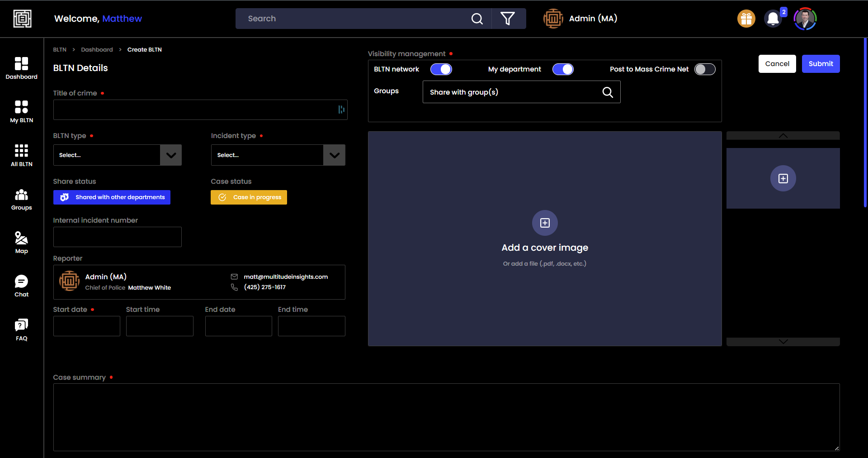Enable Post to Mass Crime Net
Screen dimensions: 868x458
(x=704, y=69)
